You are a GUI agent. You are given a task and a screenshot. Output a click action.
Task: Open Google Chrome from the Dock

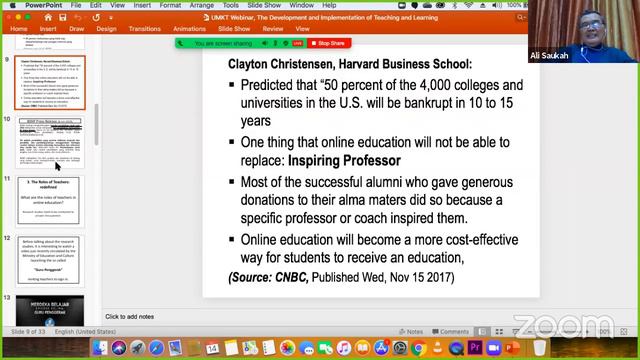(x=419, y=348)
